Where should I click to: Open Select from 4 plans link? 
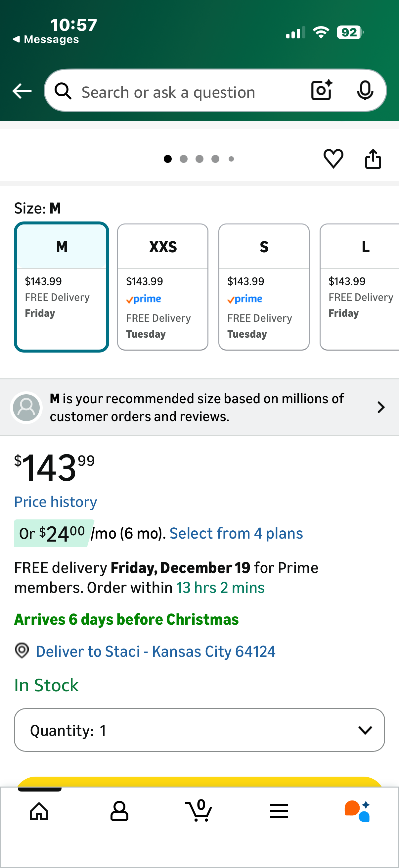tap(236, 533)
